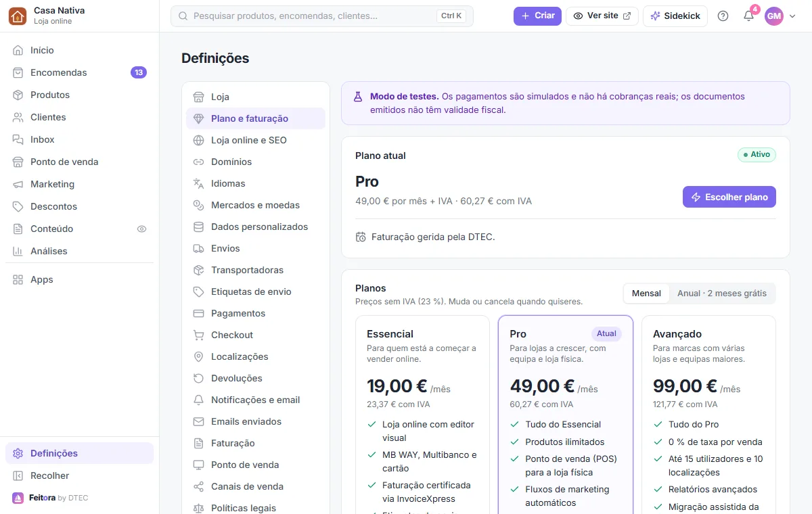The height and width of the screenshot is (514, 812).
Task: Open Devoluções settings
Action: (256, 378)
